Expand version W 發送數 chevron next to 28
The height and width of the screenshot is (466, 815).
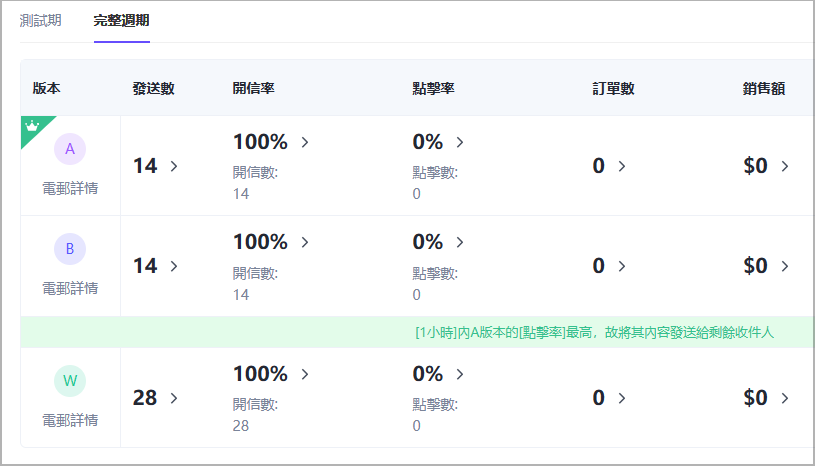174,398
